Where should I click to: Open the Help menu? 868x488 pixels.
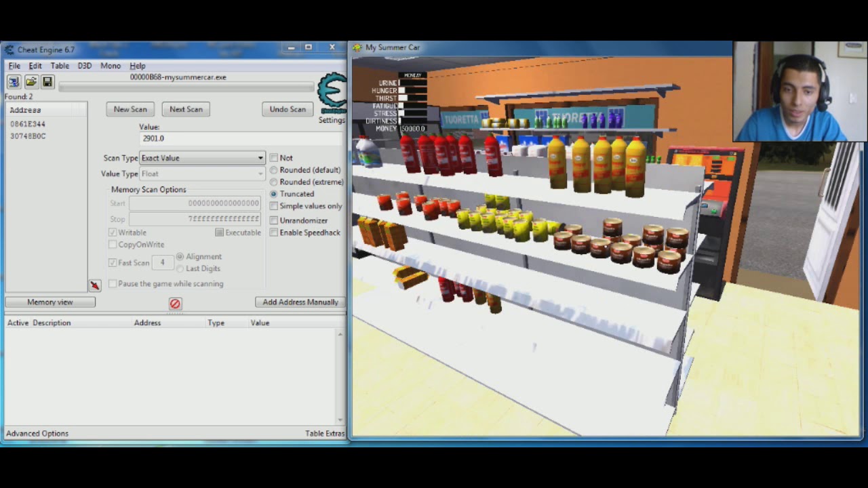click(x=138, y=66)
